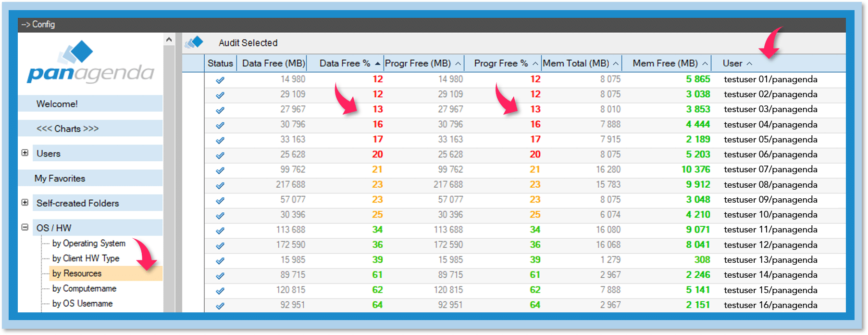Click sort arrow on Mem Free (MB) header
868x335 pixels.
pos(705,64)
